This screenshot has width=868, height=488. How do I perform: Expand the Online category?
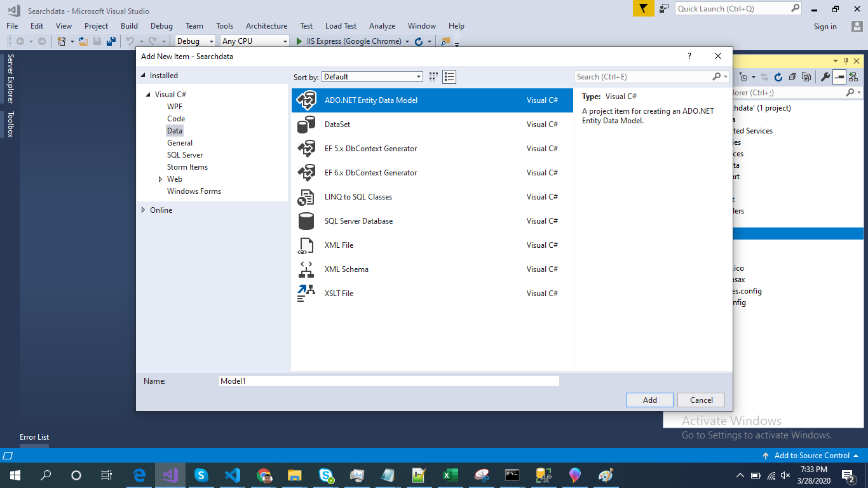pyautogui.click(x=143, y=210)
